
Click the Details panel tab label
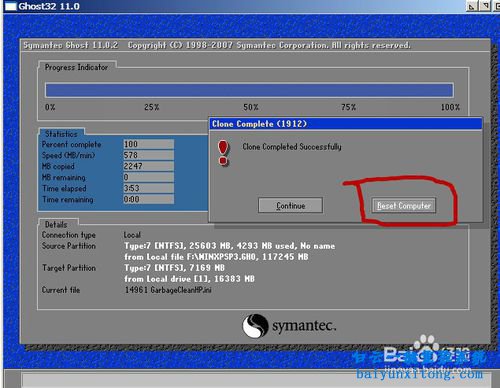tap(56, 224)
